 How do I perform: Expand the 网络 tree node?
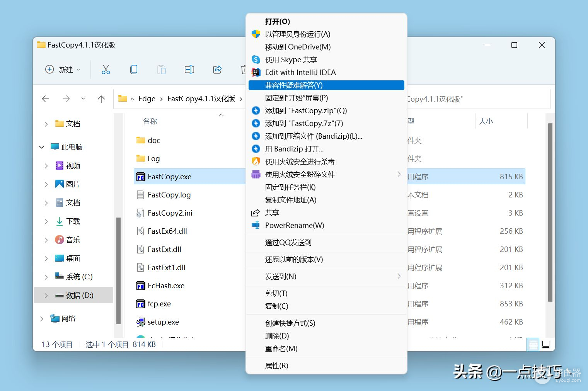[x=42, y=319]
